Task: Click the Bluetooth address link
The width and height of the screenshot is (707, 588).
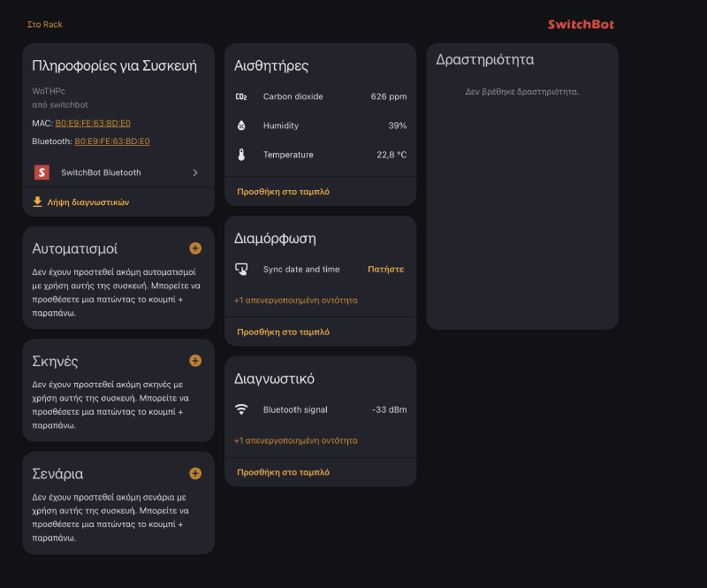Action: point(111,141)
